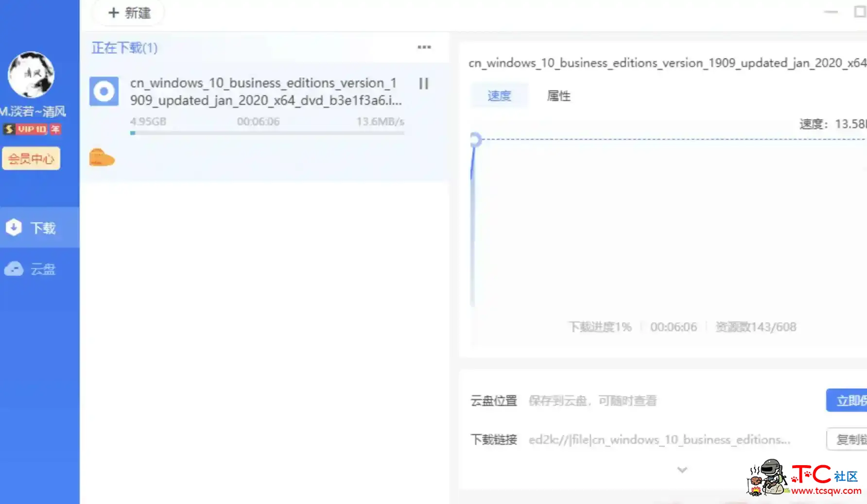Click the VIP10 年 membership badge

pyautogui.click(x=32, y=129)
